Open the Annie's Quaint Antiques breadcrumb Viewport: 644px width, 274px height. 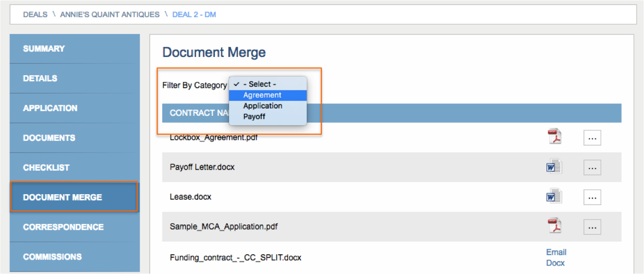click(110, 15)
